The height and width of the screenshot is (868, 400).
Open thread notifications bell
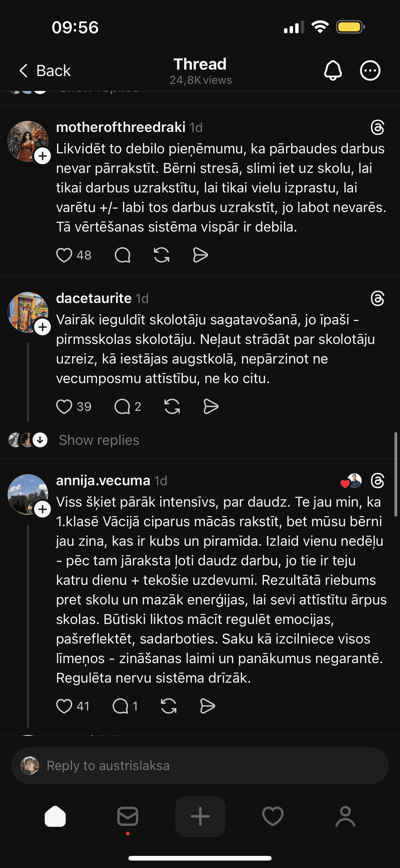pos(333,71)
